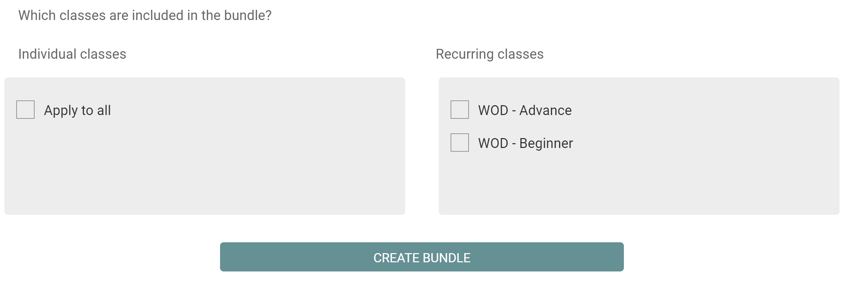This screenshot has width=868, height=283.
Task: Click "WOD" in the Beginner row
Action: pyautogui.click(x=493, y=143)
